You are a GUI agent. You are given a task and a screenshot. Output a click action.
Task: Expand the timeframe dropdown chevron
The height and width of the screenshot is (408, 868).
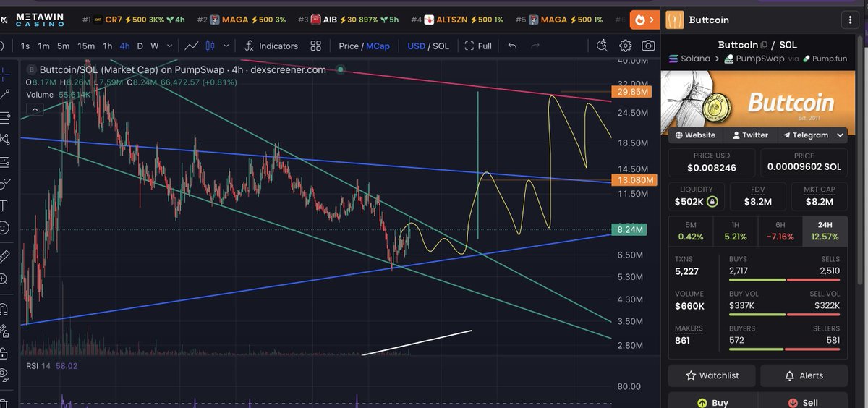pyautogui.click(x=171, y=46)
